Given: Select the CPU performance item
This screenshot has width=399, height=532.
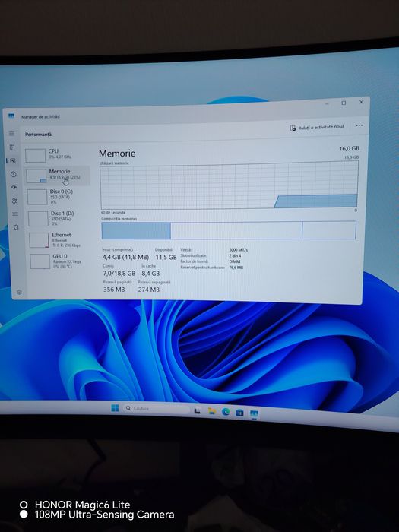Looking at the screenshot, I should click(x=57, y=154).
